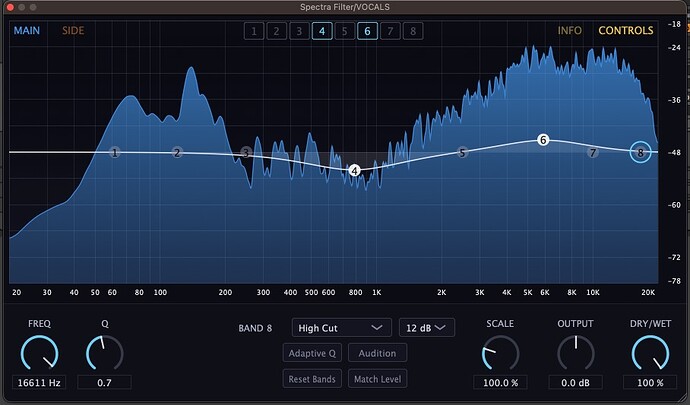Disable active band 6 button in top row
Screen dimensions: 690x405
[x=367, y=31]
